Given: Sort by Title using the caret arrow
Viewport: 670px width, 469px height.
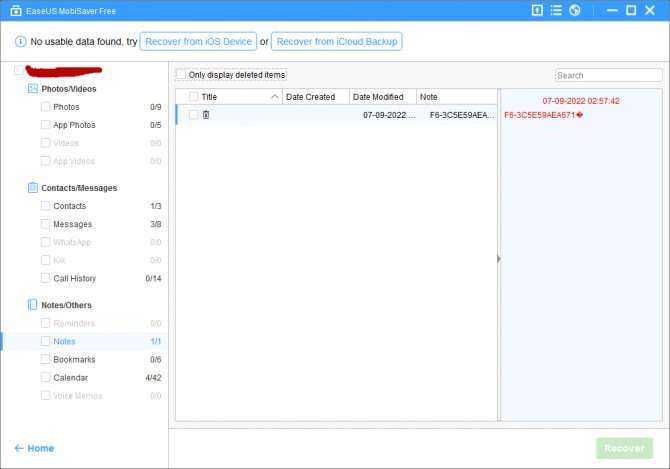Looking at the screenshot, I should [x=275, y=97].
